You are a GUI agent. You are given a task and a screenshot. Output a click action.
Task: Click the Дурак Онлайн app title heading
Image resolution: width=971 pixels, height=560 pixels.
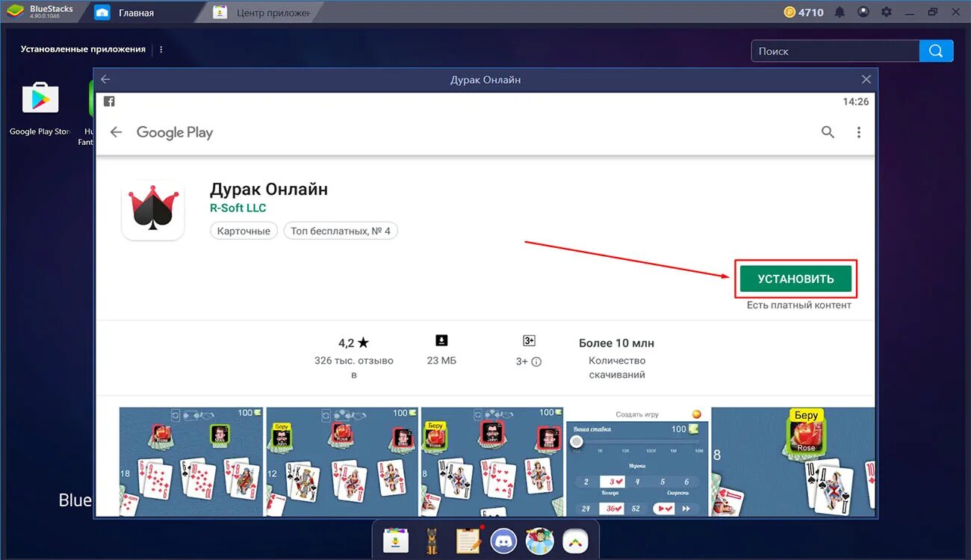[269, 189]
